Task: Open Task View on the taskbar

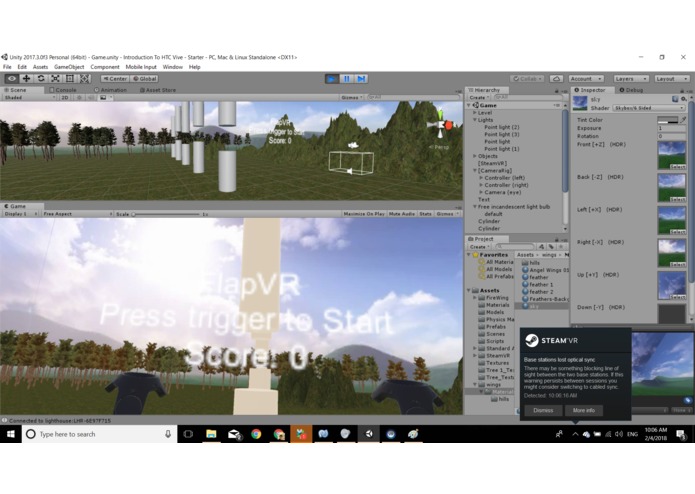Action: point(188,434)
